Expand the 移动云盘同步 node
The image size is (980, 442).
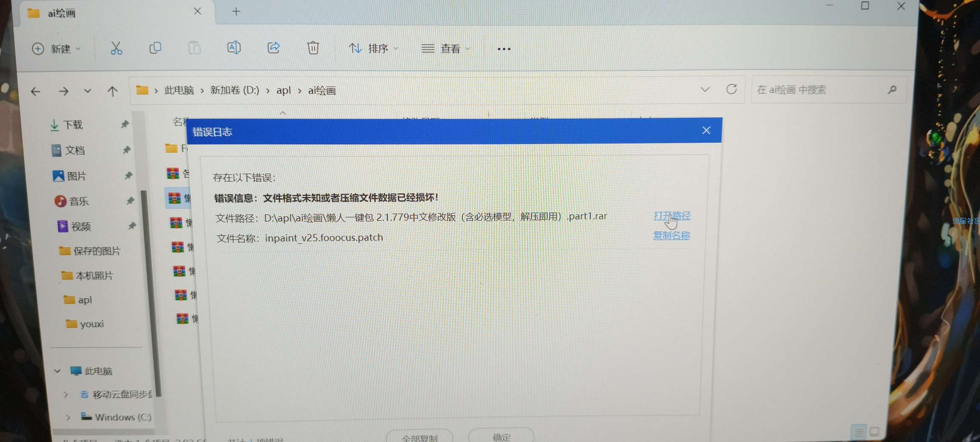click(66, 394)
